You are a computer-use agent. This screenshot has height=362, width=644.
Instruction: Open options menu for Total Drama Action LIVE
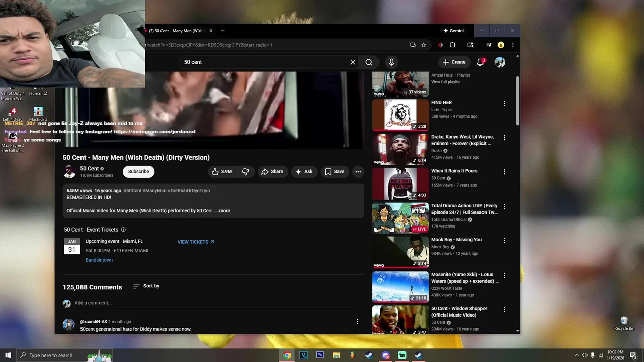pyautogui.click(x=504, y=206)
